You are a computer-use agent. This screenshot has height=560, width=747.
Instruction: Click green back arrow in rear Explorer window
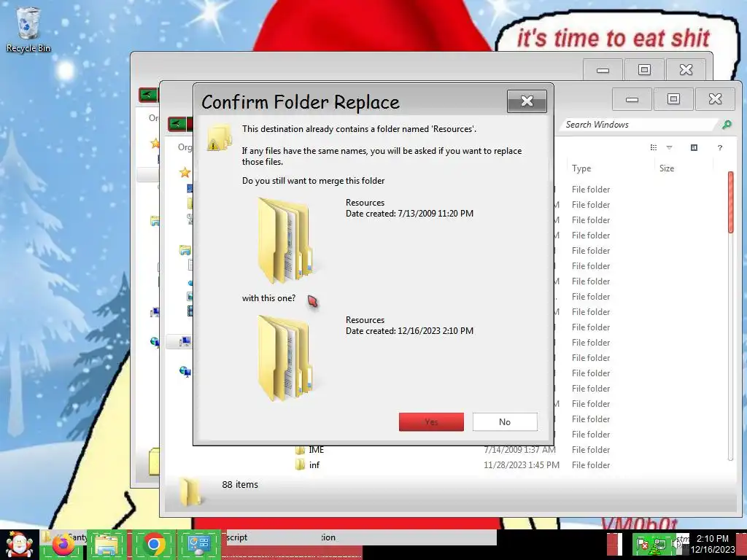click(x=147, y=95)
